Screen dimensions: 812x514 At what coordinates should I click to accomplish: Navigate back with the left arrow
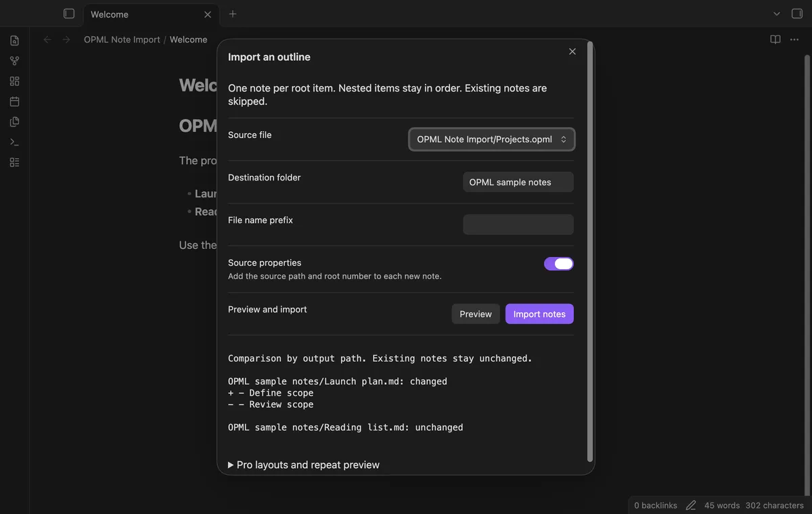[x=47, y=40]
